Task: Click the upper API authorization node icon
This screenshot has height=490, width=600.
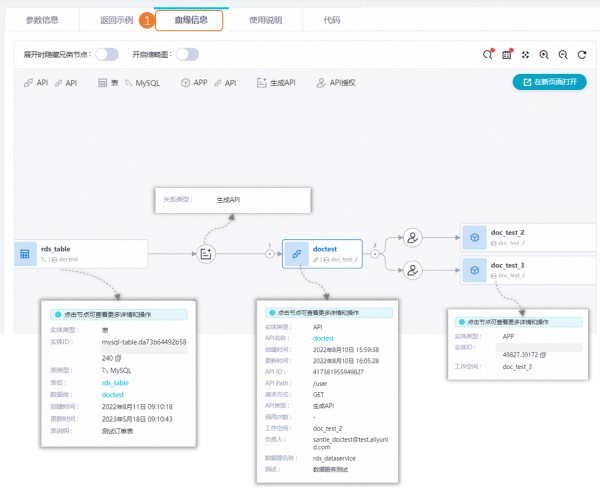Action: (x=412, y=237)
